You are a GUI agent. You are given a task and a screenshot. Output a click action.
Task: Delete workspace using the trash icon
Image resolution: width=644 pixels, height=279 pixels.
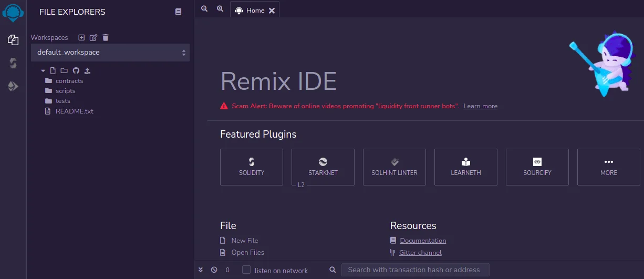tap(106, 37)
